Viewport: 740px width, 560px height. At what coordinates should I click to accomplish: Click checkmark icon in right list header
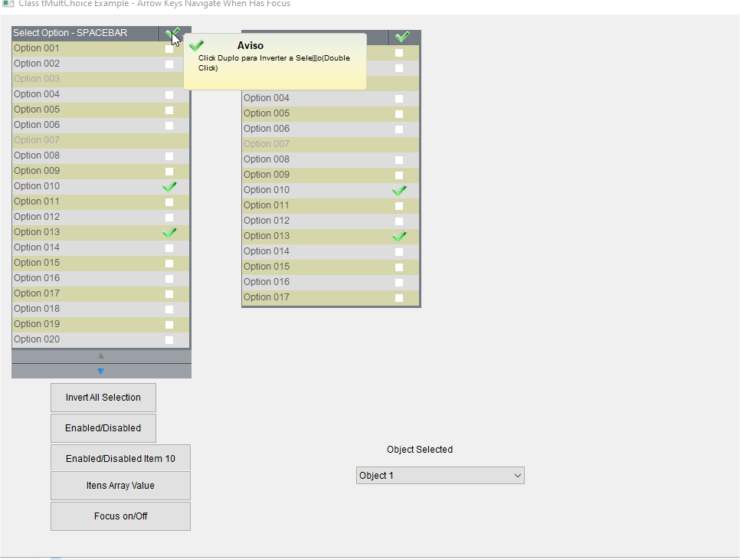[401, 37]
